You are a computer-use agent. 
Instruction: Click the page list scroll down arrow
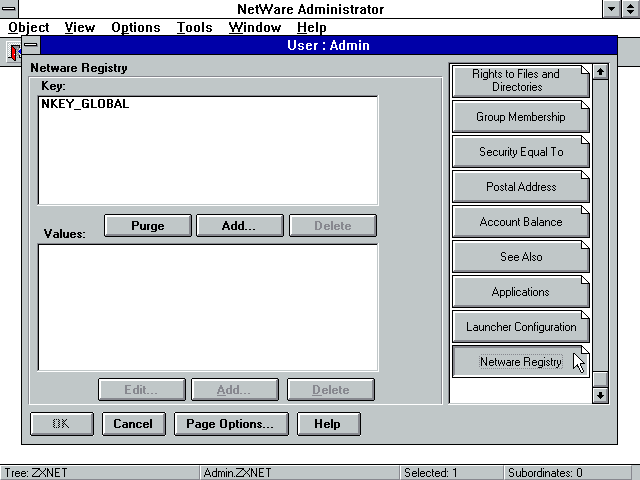[600, 395]
